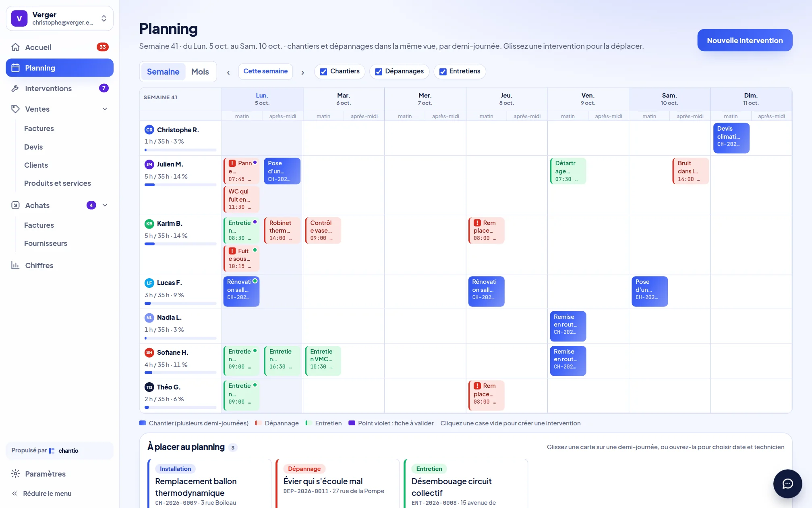Click Nouvelle intervention button
The width and height of the screenshot is (812, 508).
click(745, 40)
